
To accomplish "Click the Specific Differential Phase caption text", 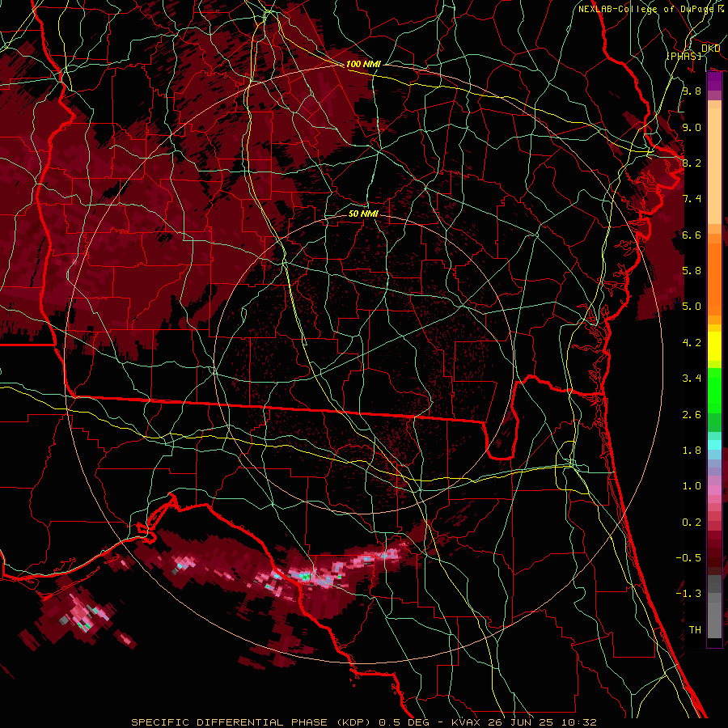I will click(x=363, y=722).
